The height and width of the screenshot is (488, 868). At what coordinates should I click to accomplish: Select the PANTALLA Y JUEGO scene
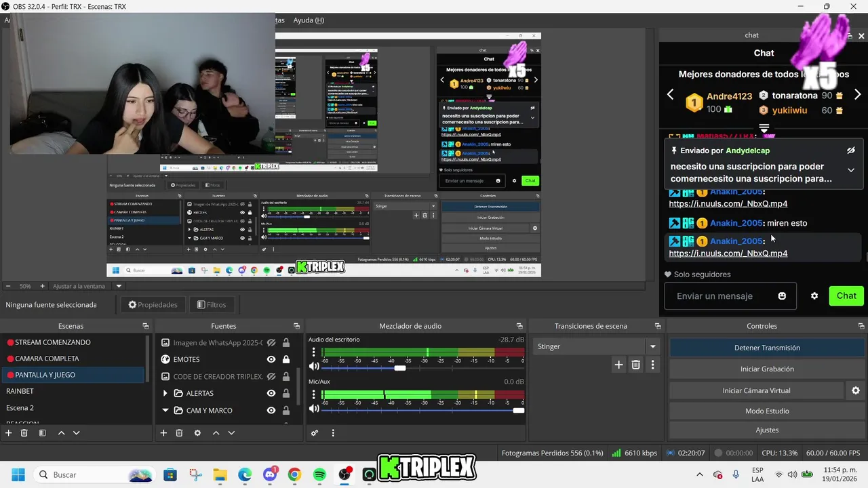(x=73, y=375)
